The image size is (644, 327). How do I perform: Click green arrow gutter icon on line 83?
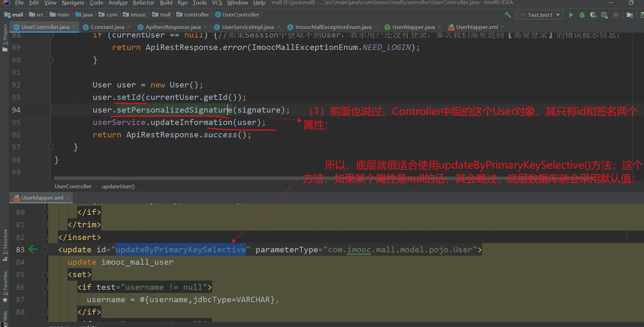tap(33, 250)
